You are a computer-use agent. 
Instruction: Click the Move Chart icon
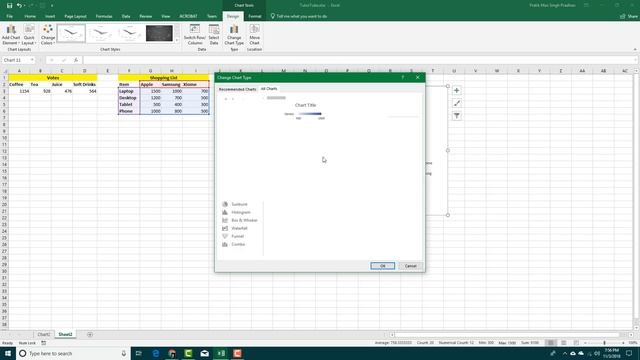pos(254,35)
